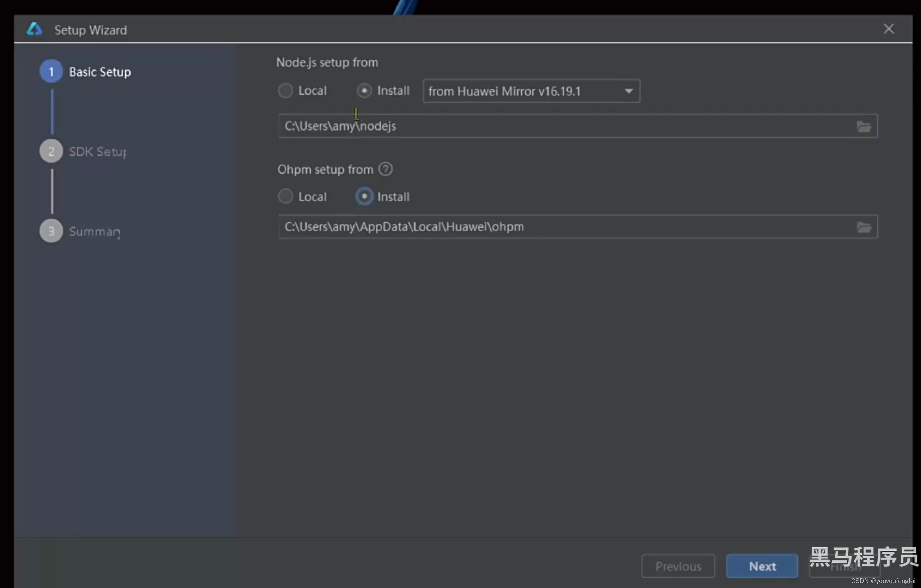Go to SDK Setup step label
Image resolution: width=921 pixels, height=588 pixels.
[97, 151]
